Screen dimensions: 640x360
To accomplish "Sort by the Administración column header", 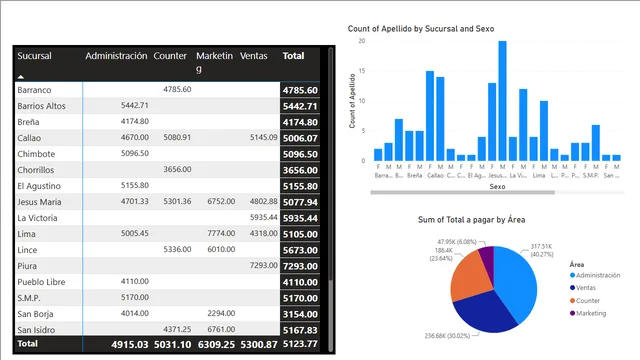I will 116,56.
